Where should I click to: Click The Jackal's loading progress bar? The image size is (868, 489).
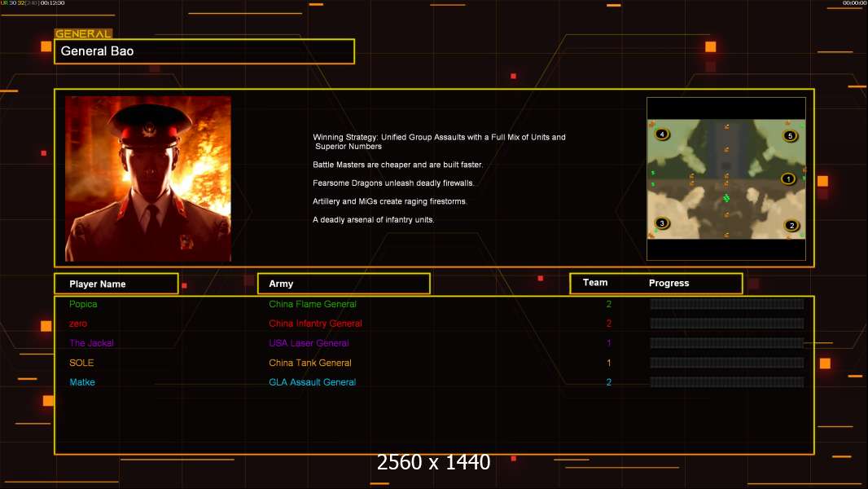(727, 343)
